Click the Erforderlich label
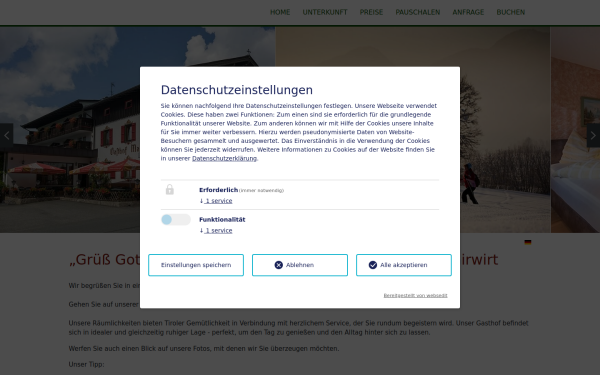This screenshot has height=375, width=600. (218, 190)
